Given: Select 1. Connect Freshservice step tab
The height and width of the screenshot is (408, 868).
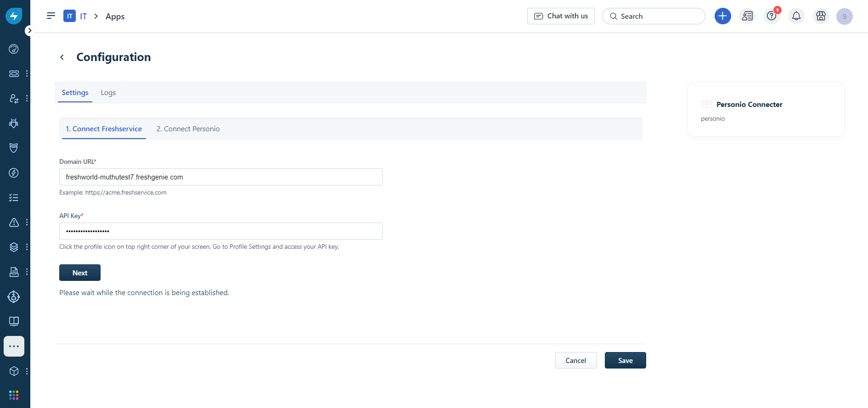Looking at the screenshot, I should 104,129.
